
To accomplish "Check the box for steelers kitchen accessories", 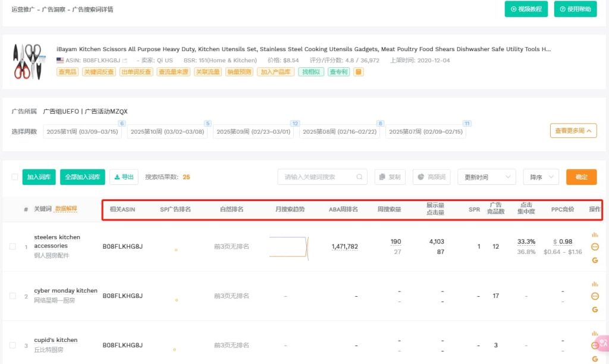I will click(x=13, y=246).
